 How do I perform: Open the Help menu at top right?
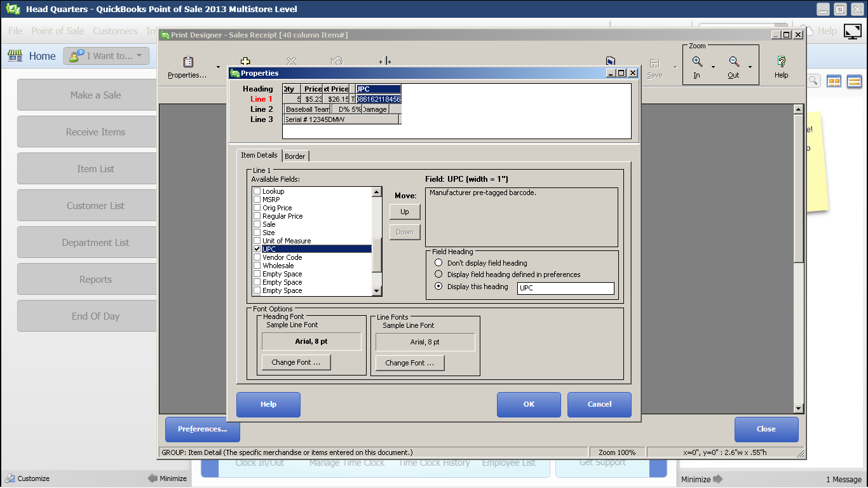[827, 30]
